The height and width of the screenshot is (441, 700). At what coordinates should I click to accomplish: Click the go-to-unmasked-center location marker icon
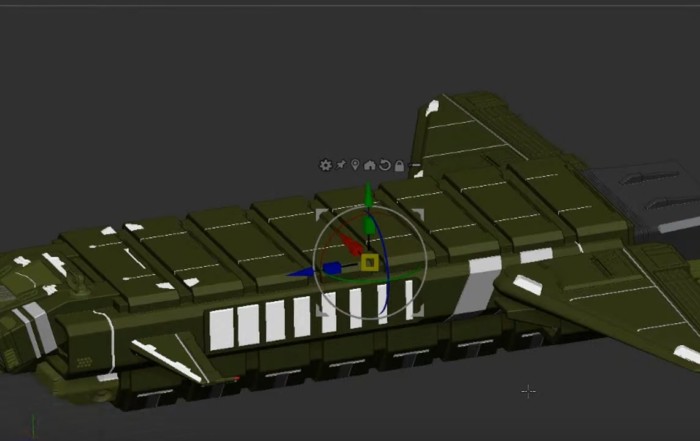[355, 165]
